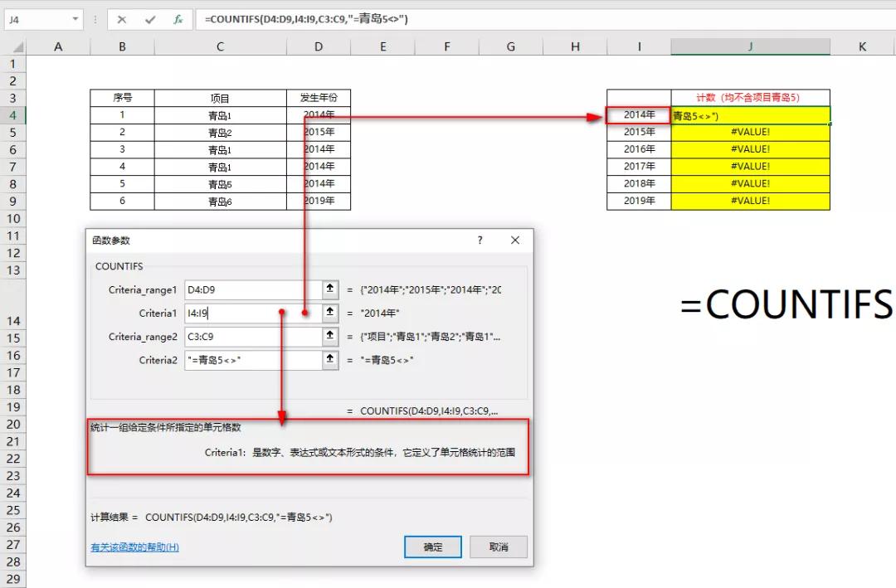Click the 确定 button to confirm

click(x=432, y=547)
